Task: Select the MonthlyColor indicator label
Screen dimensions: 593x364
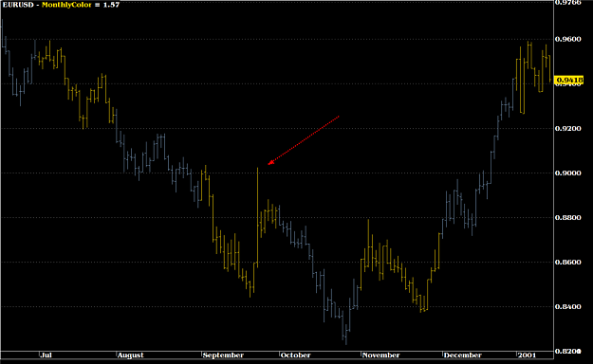Action: [66, 5]
